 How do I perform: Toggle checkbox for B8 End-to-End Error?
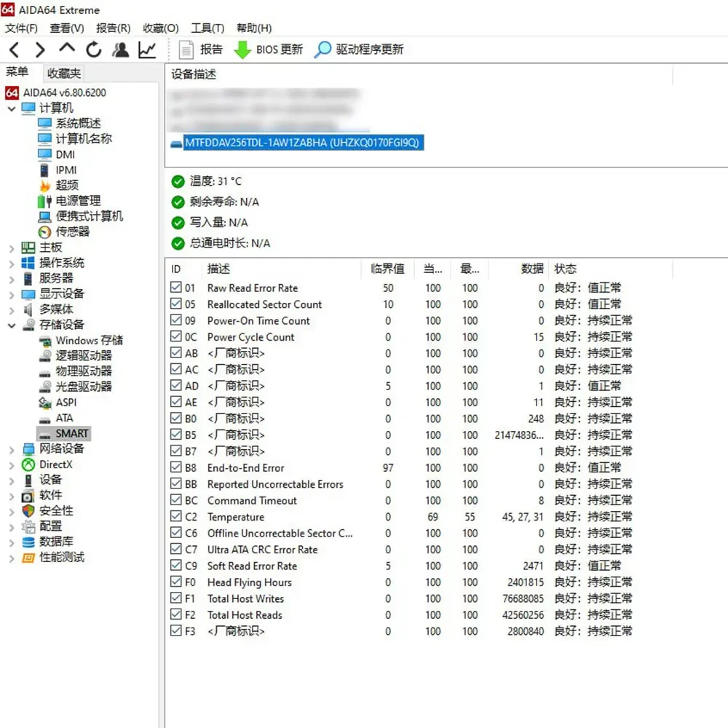tap(176, 467)
